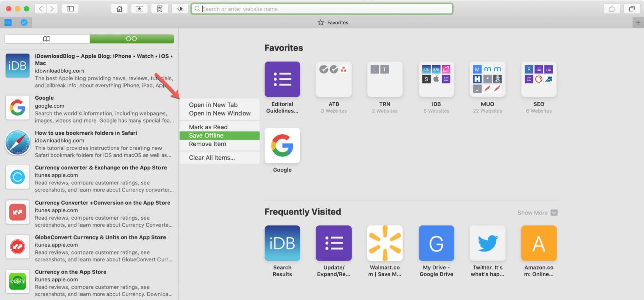The image size is (644, 300).
Task: Click the Home toolbar icon
Action: coord(119,9)
